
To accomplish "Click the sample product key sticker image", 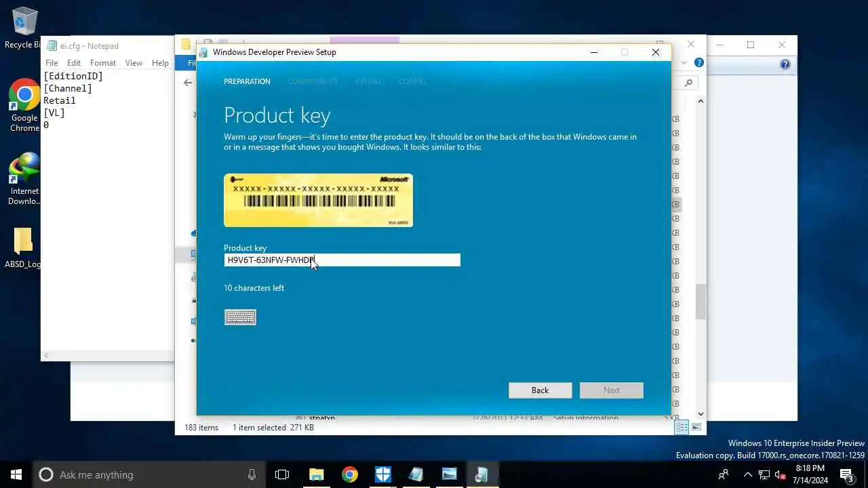I will 318,201.
